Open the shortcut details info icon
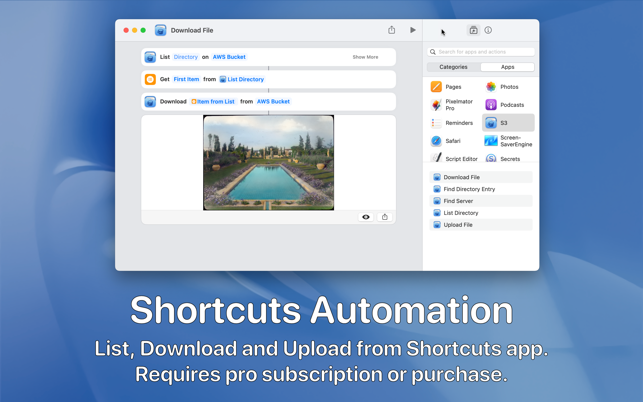The height and width of the screenshot is (402, 643). click(488, 30)
